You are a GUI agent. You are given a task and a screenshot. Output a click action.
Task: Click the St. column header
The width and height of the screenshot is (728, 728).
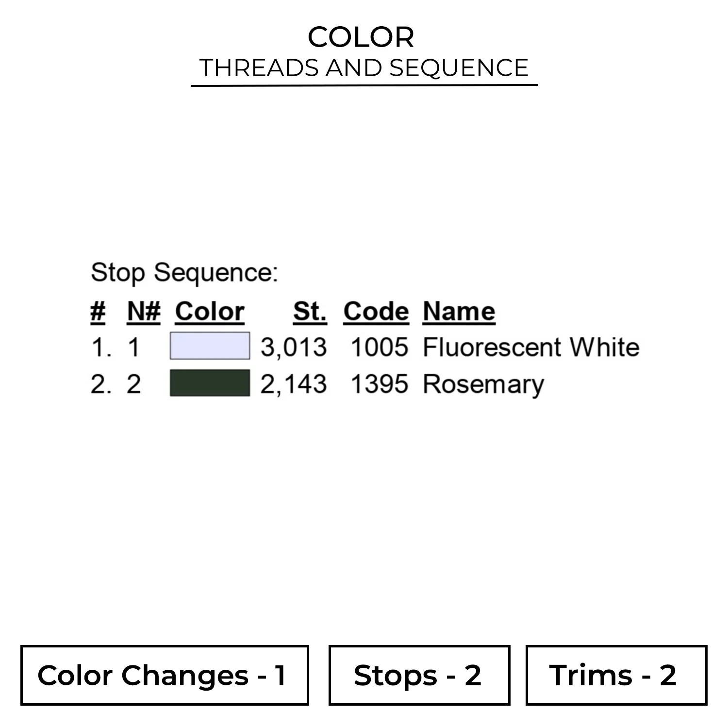click(310, 311)
